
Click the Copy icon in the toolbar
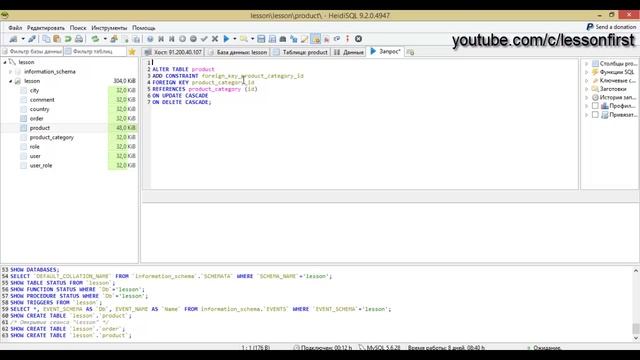click(x=46, y=39)
